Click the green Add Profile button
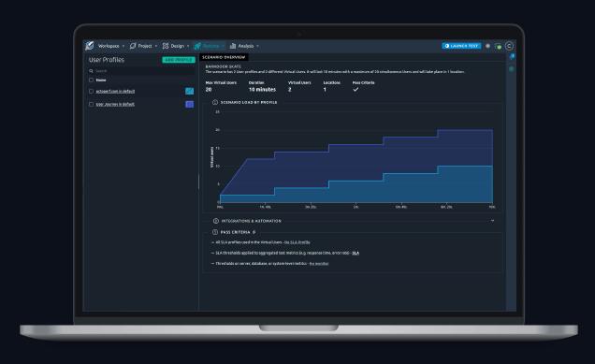This screenshot has width=595, height=364. tap(179, 60)
